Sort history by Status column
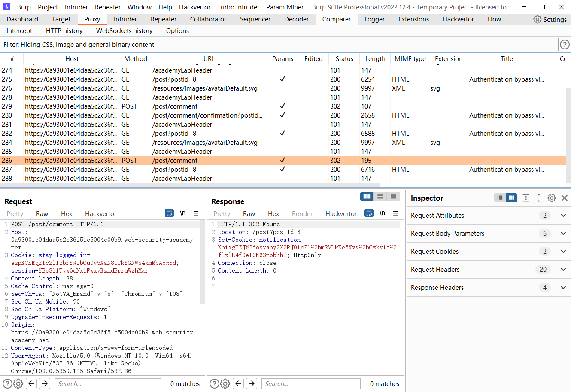This screenshot has height=392, width=571. pyautogui.click(x=344, y=59)
